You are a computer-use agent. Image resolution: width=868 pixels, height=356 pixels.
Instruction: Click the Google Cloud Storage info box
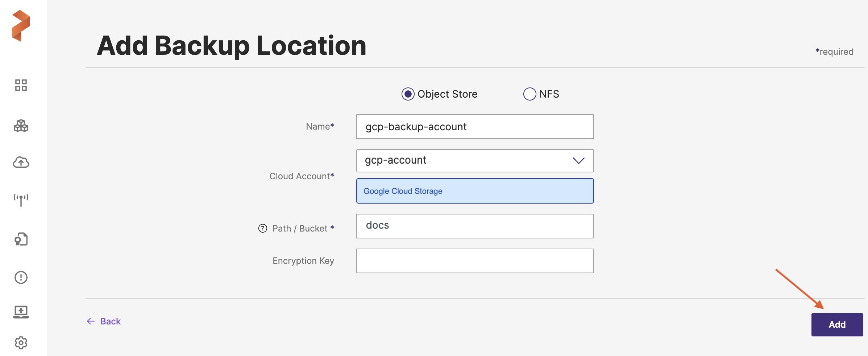474,191
